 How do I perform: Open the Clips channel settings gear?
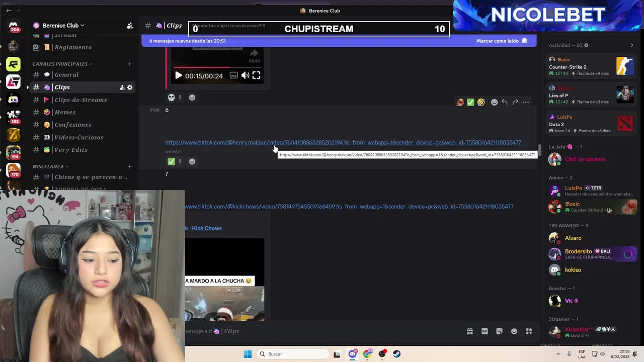click(130, 87)
